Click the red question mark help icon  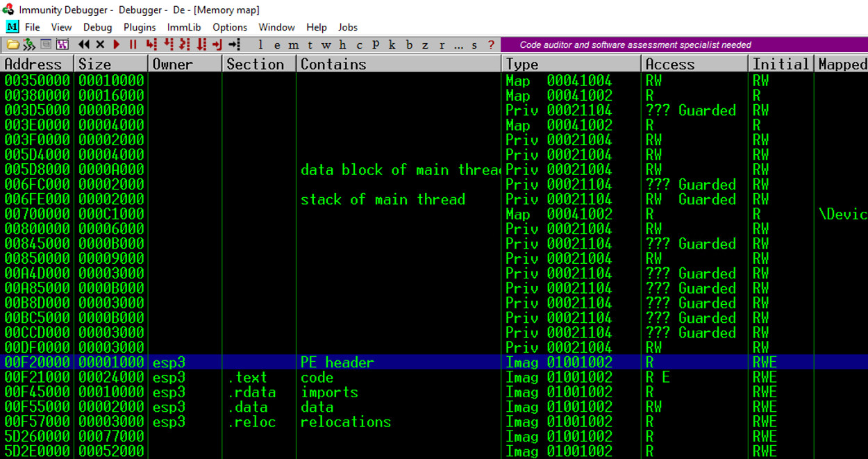[491, 45]
